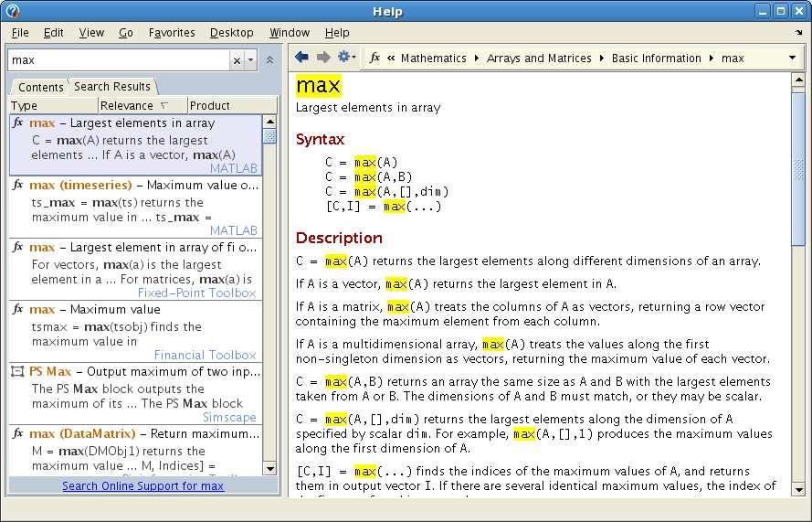The height and width of the screenshot is (522, 812).
Task: Open the File menu
Action: 20,33
